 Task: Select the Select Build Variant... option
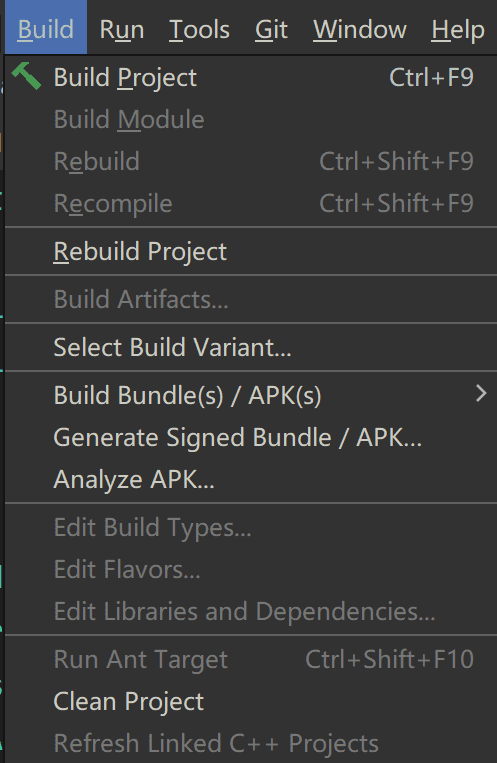tap(251, 347)
